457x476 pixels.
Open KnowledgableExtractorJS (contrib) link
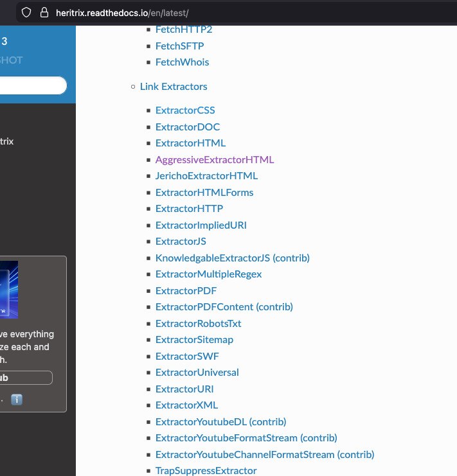232,258
